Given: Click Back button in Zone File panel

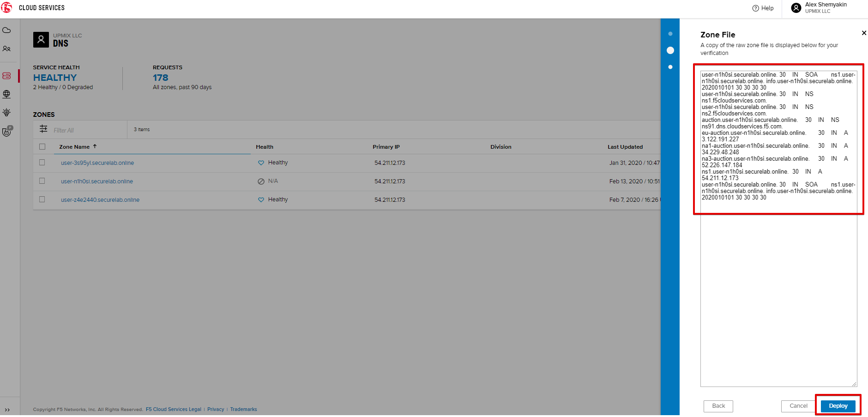Looking at the screenshot, I should [718, 406].
